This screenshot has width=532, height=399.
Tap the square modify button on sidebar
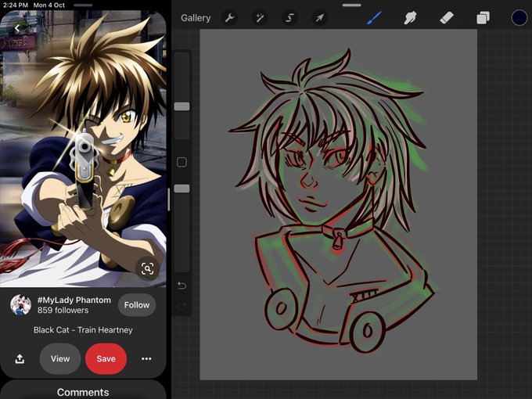point(182,162)
